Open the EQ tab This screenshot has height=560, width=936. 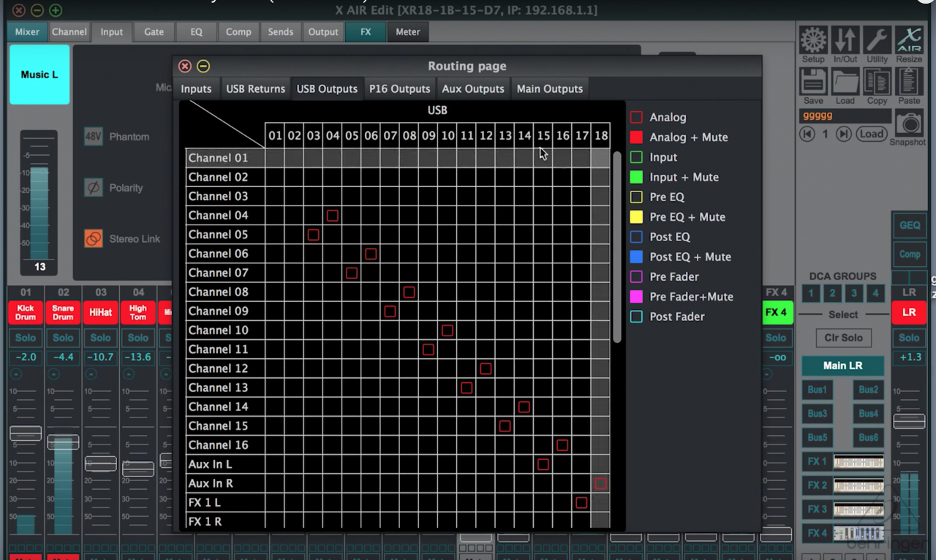196,31
